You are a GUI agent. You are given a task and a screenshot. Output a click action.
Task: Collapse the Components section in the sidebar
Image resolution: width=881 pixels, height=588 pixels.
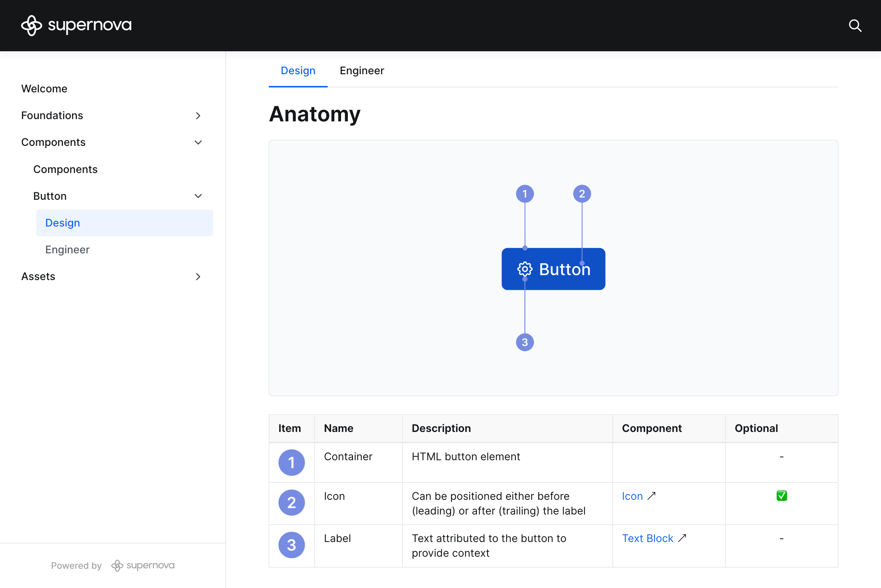click(198, 142)
